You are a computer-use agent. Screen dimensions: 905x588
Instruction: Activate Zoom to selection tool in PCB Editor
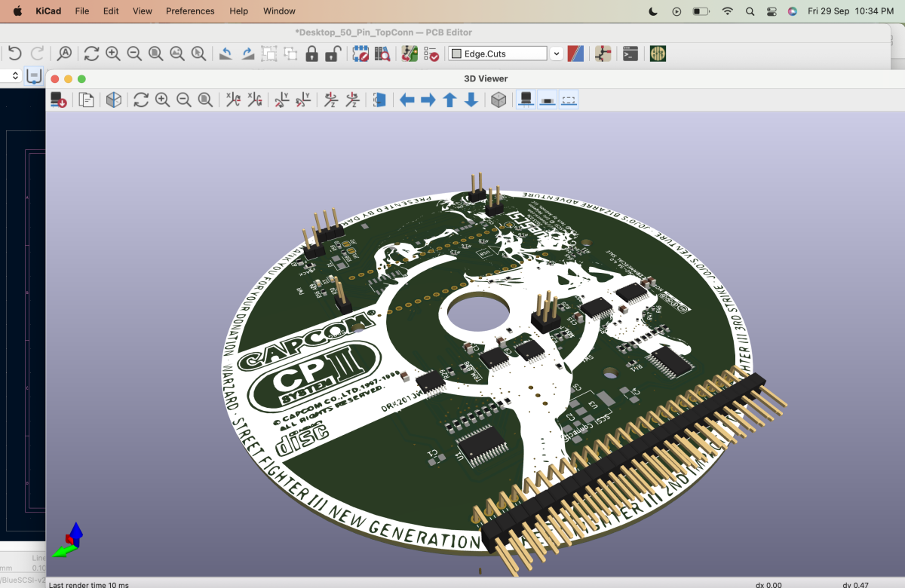(198, 54)
